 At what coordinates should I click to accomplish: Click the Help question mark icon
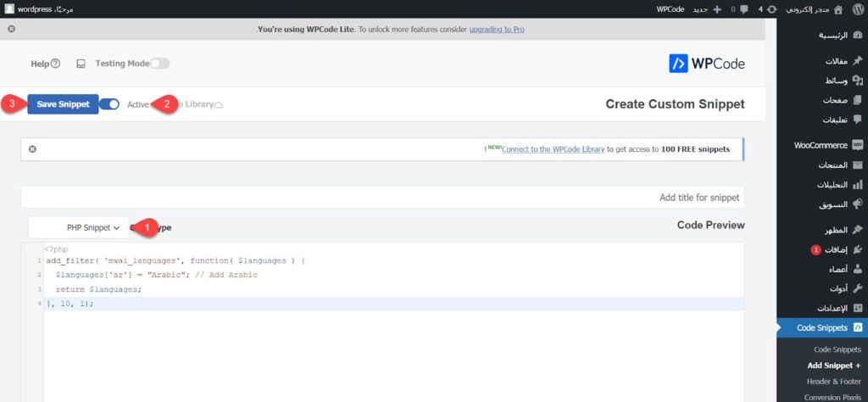[x=56, y=64]
